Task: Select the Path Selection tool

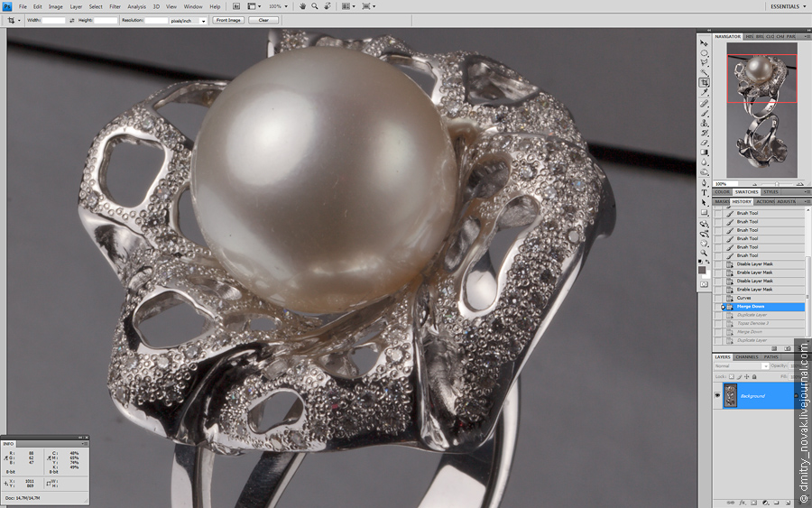Action: 704,202
